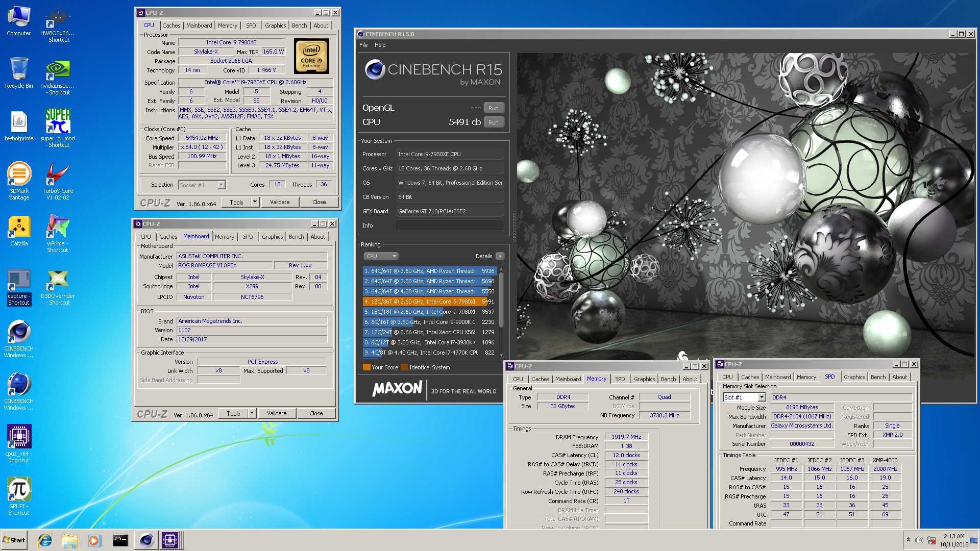Screen dimensions: 980x551
Task: Click the Galaxy Microsystems Ltd. manufacturer field
Action: click(802, 425)
